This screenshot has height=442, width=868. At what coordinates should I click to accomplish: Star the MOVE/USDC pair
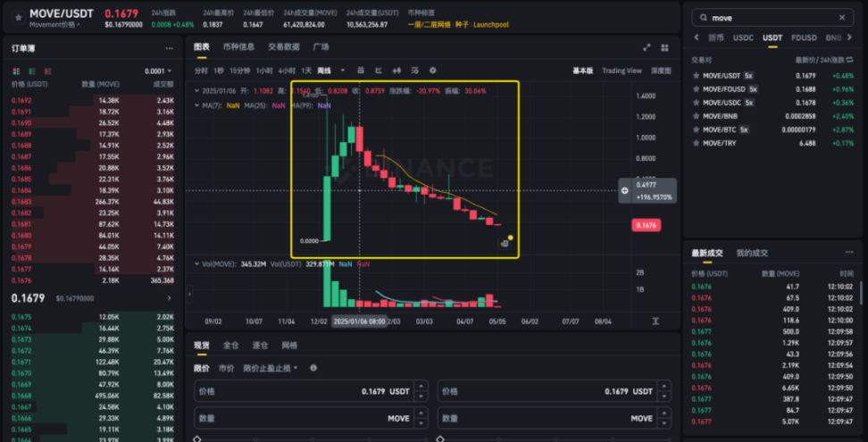[x=696, y=103]
